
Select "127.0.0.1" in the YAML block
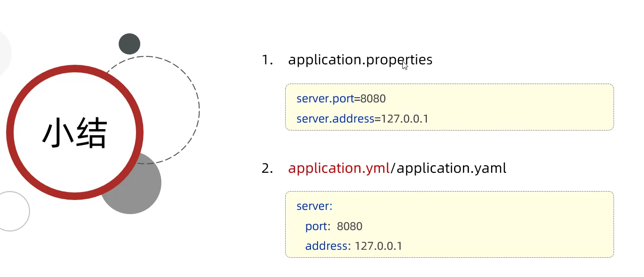coord(378,246)
